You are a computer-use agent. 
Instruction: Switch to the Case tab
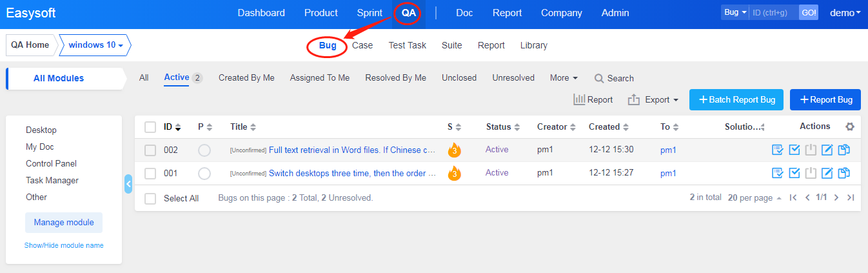[x=362, y=45]
